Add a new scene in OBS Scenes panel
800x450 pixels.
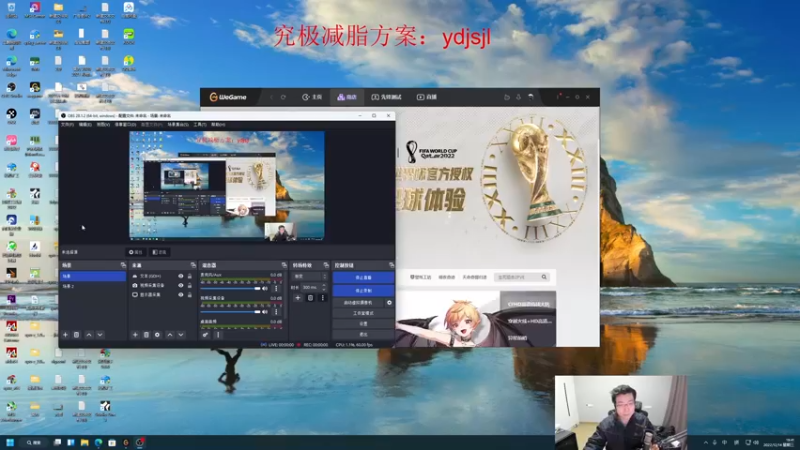(x=65, y=335)
